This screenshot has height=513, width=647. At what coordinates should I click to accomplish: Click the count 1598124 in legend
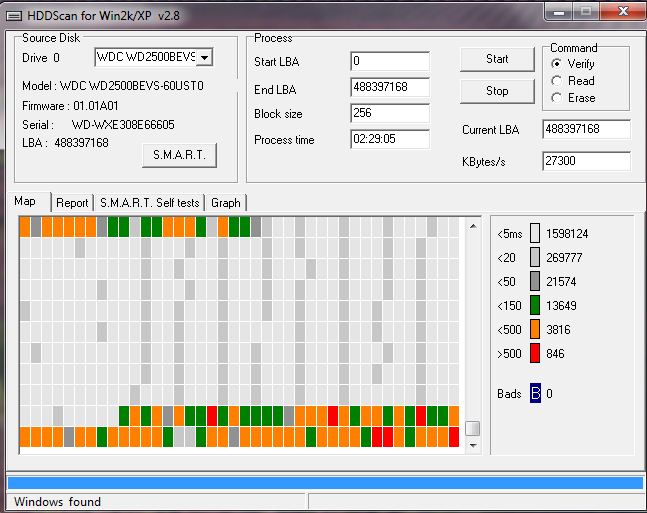567,234
